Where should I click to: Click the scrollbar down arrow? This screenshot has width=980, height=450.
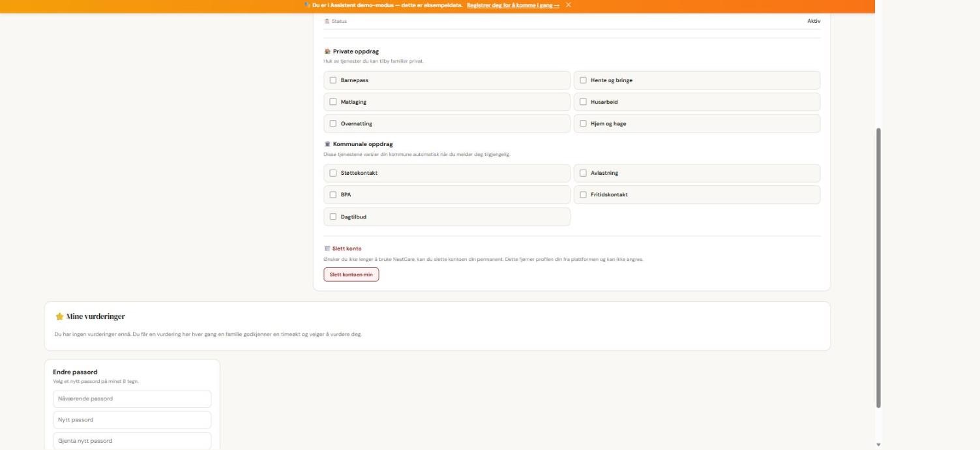click(878, 445)
